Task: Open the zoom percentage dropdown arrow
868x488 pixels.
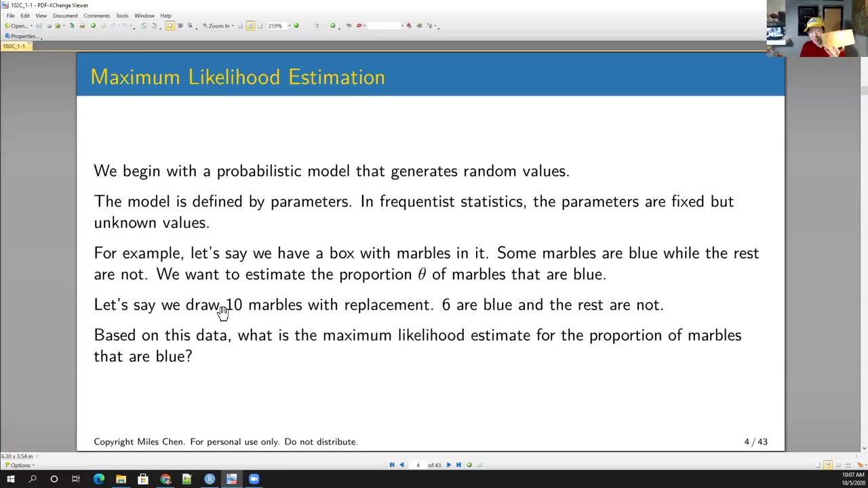Action: 290,26
